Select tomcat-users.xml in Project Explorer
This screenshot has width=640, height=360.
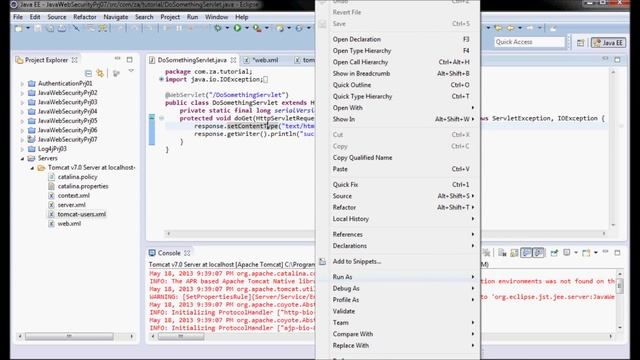[x=82, y=214]
